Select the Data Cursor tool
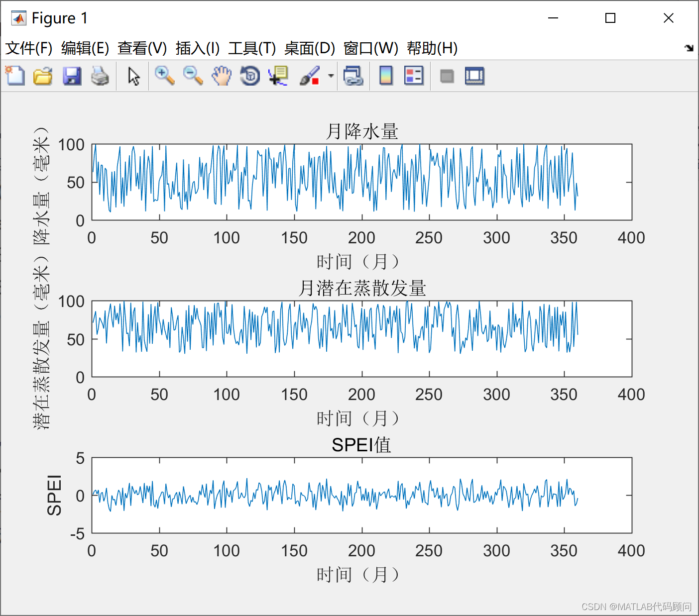This screenshot has height=616, width=699. coord(278,76)
